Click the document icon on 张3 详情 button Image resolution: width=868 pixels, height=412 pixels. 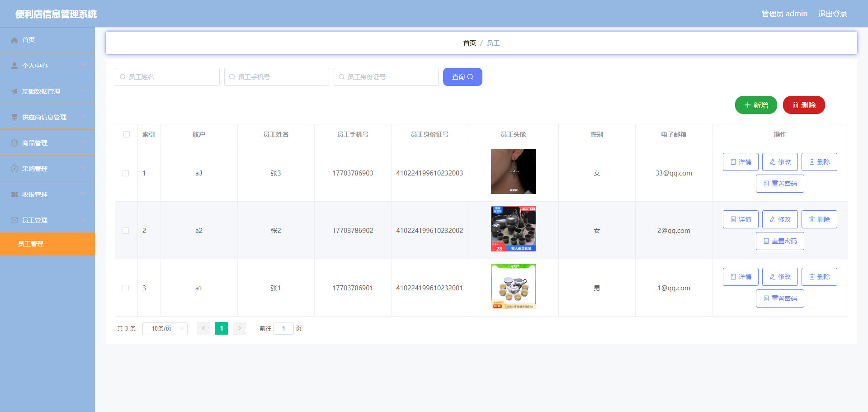pos(733,162)
